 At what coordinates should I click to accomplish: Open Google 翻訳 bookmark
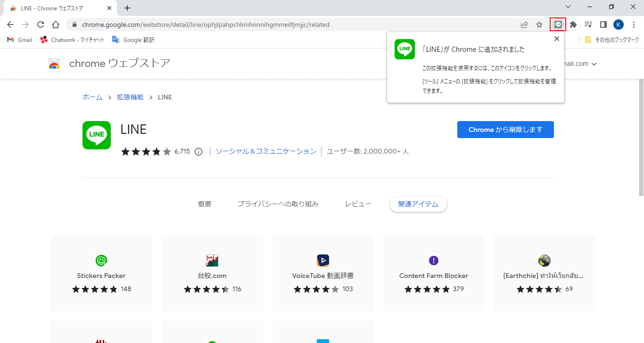tap(133, 40)
